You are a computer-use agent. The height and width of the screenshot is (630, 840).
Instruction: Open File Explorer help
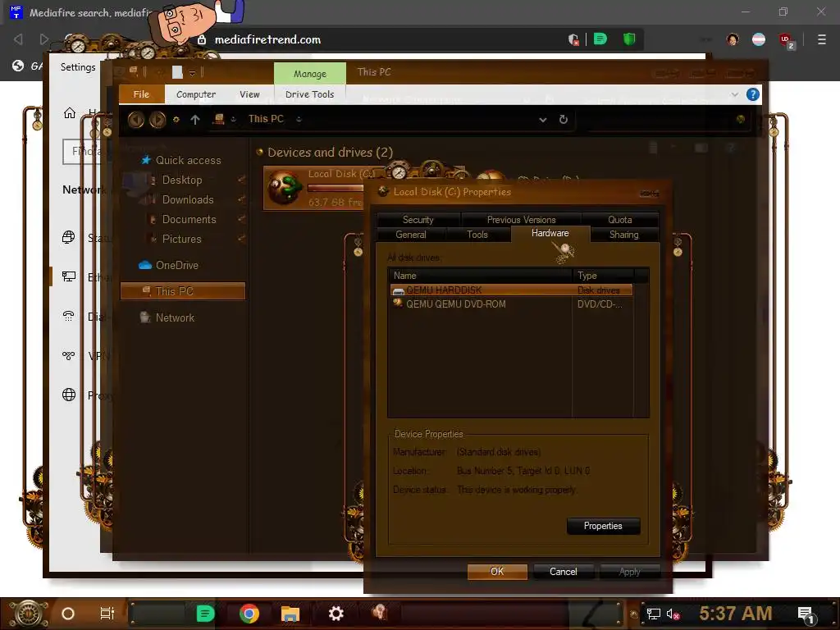click(x=753, y=94)
